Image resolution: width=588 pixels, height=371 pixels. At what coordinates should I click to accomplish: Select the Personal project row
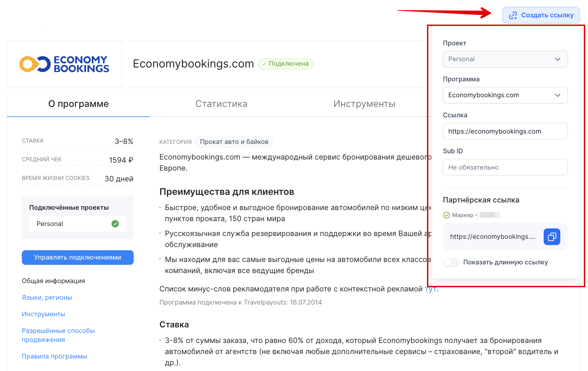(x=78, y=224)
